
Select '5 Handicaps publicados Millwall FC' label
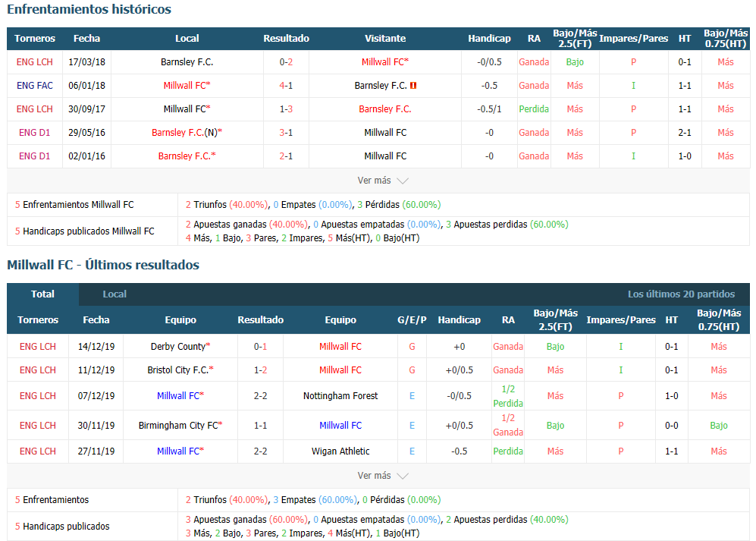pos(84,231)
